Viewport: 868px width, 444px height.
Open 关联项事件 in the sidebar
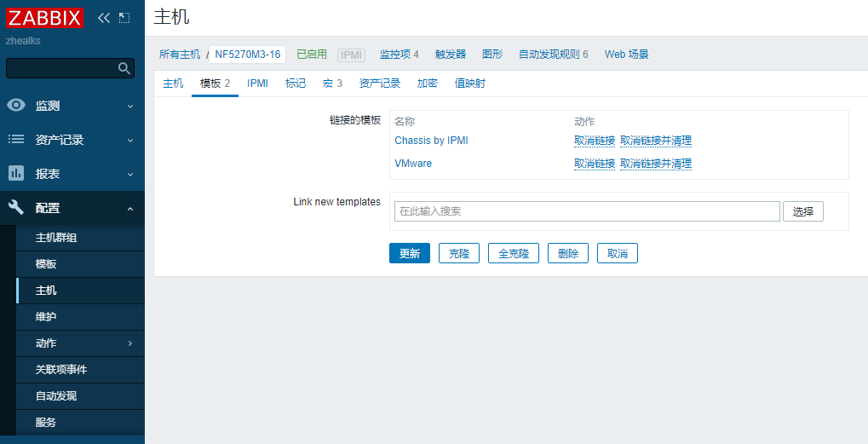tap(80, 370)
